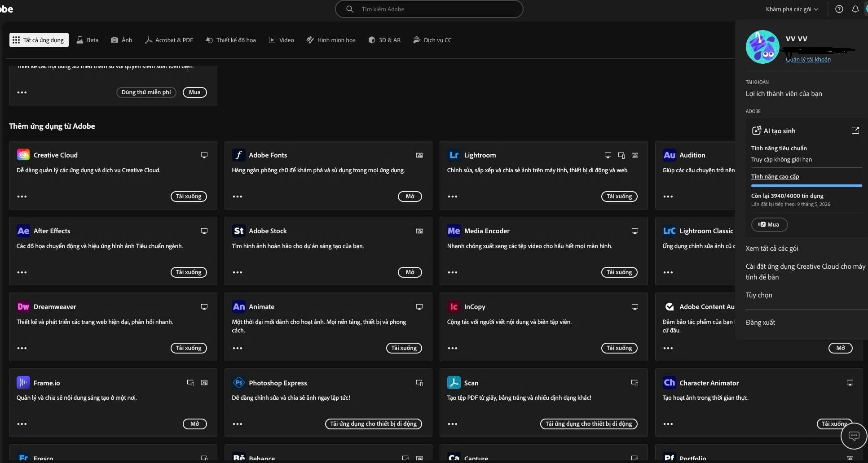Open more options for Creative Cloud card
Image resolution: width=868 pixels, height=463 pixels.
tap(22, 197)
